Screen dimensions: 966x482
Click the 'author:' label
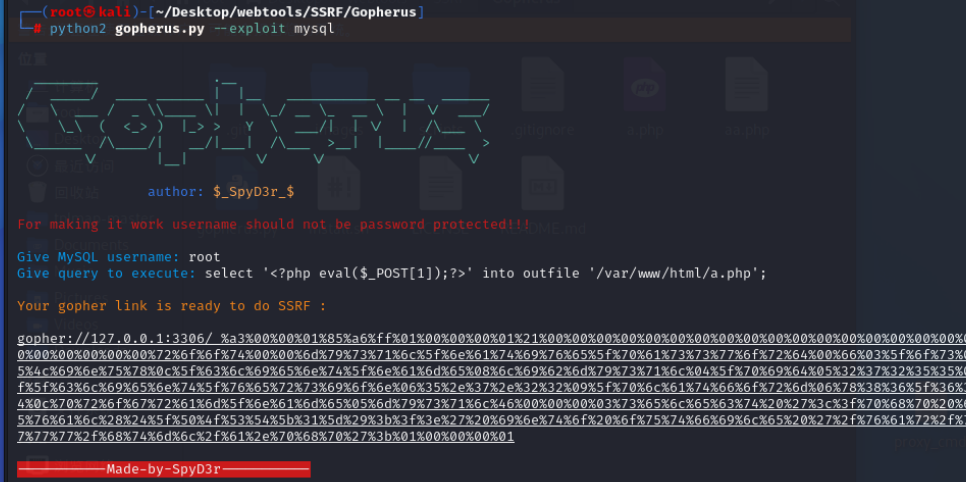(176, 192)
